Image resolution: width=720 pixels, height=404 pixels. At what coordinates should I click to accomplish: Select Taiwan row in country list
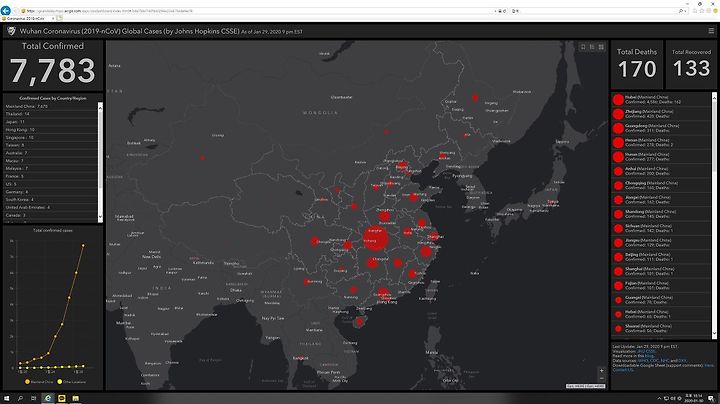click(51, 145)
